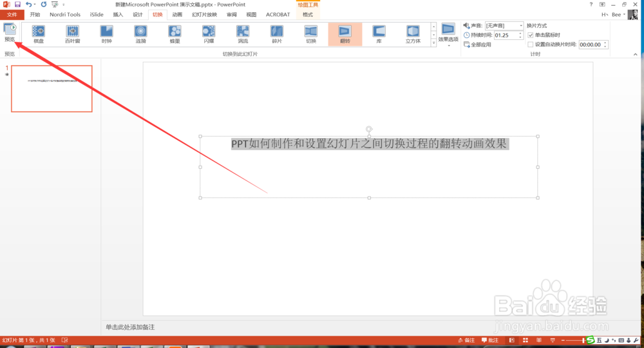Click the zoom slider handle in status bar

(x=583, y=340)
